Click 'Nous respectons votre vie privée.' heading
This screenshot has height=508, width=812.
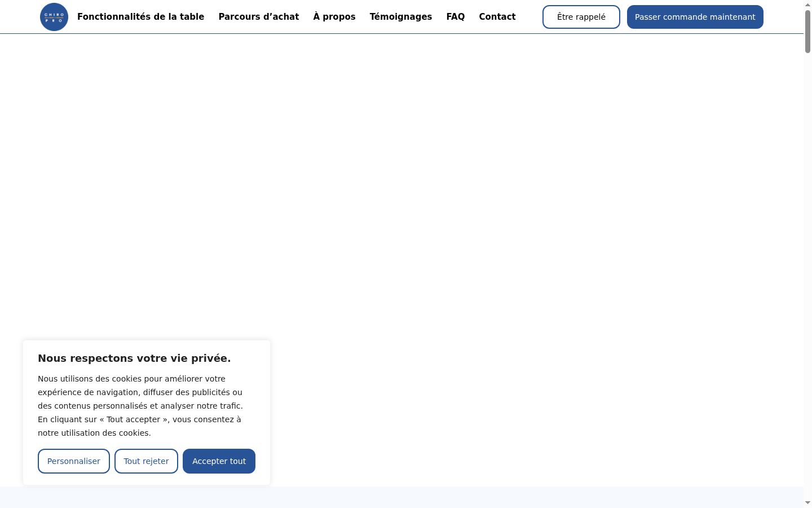134,358
